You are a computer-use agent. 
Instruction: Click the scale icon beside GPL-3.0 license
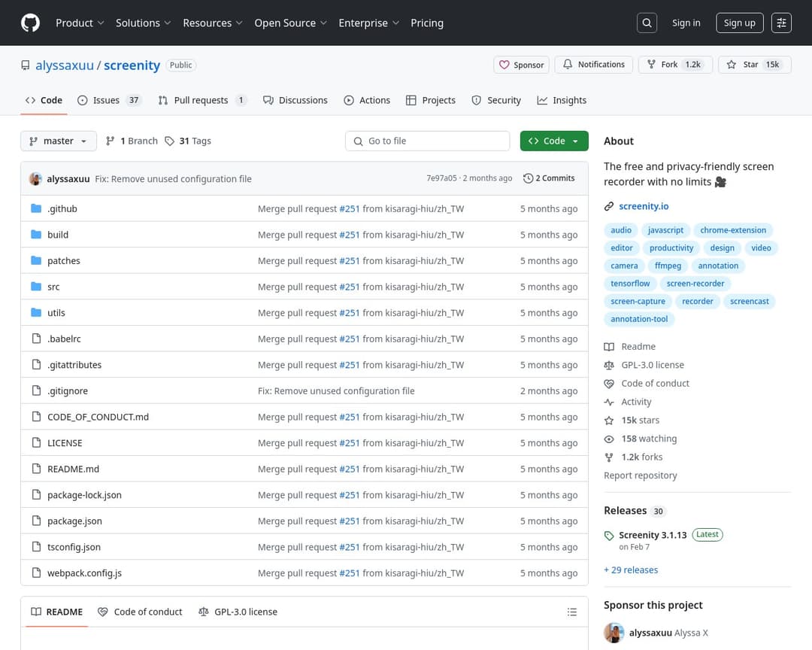609,366
